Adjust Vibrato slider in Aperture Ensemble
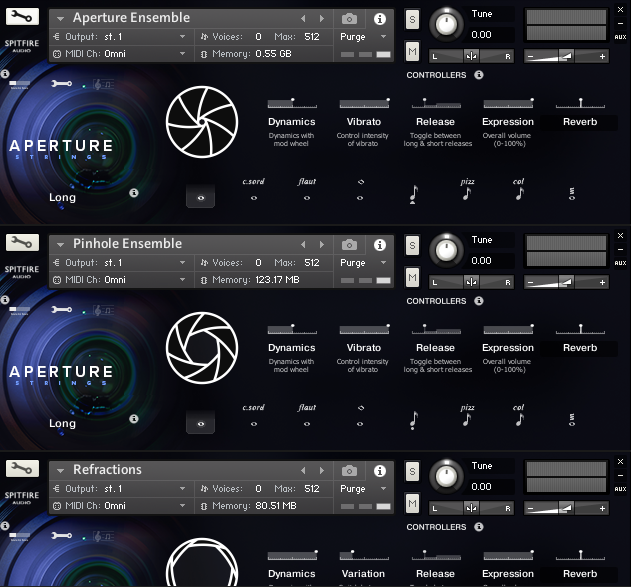This screenshot has width=631, height=587. point(364,103)
